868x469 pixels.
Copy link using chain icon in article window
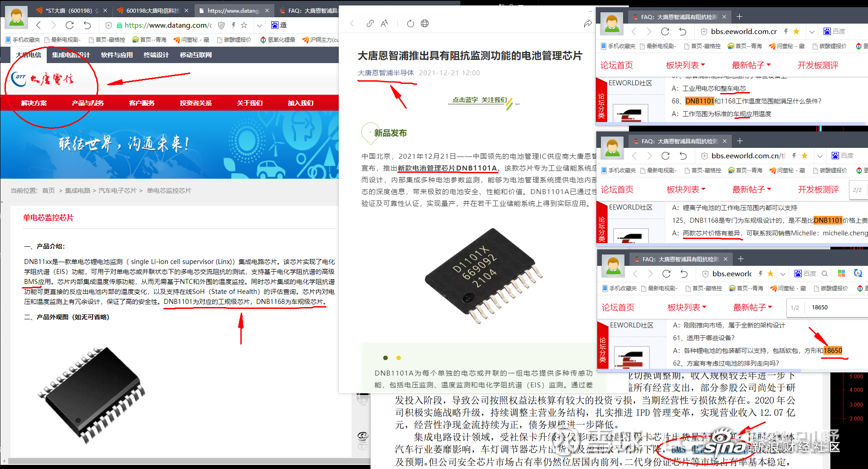click(370, 24)
